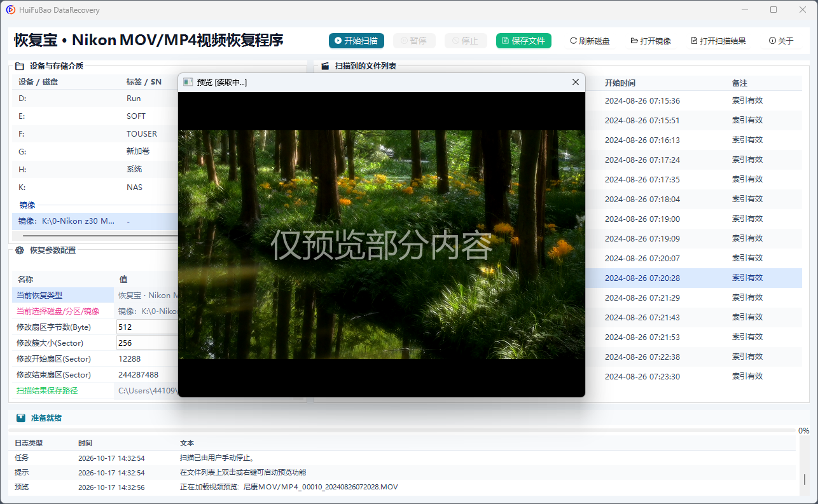Open 打开扫描结果 to load scan results

point(718,41)
